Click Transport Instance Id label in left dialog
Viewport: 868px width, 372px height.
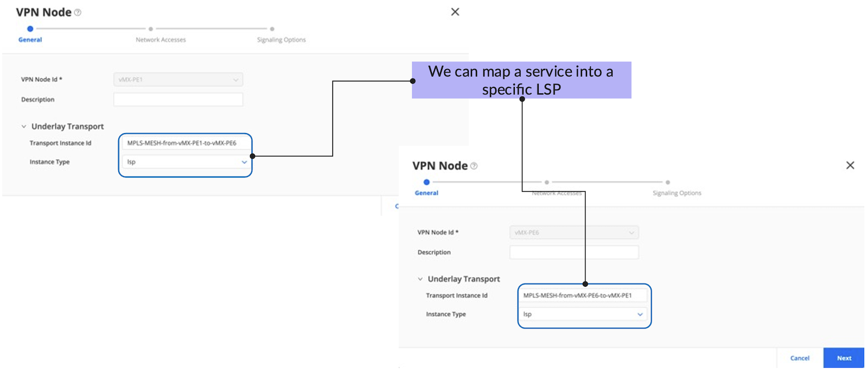pos(60,143)
